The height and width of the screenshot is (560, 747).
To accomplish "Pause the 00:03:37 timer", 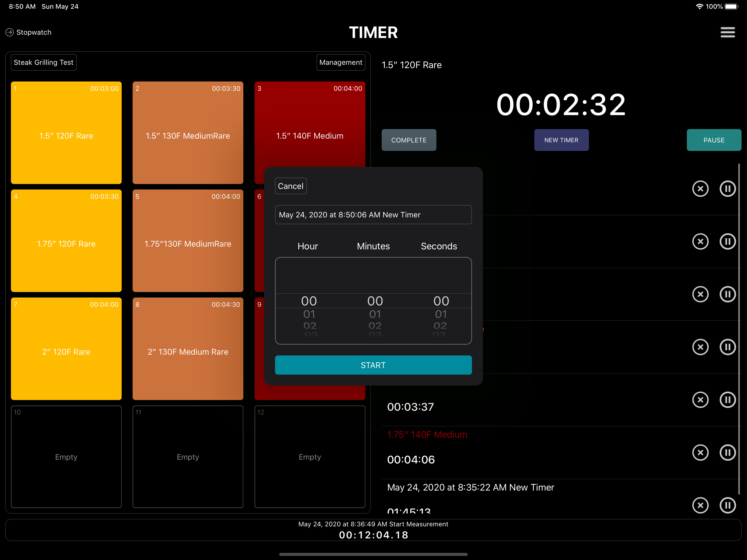I will coord(727,399).
